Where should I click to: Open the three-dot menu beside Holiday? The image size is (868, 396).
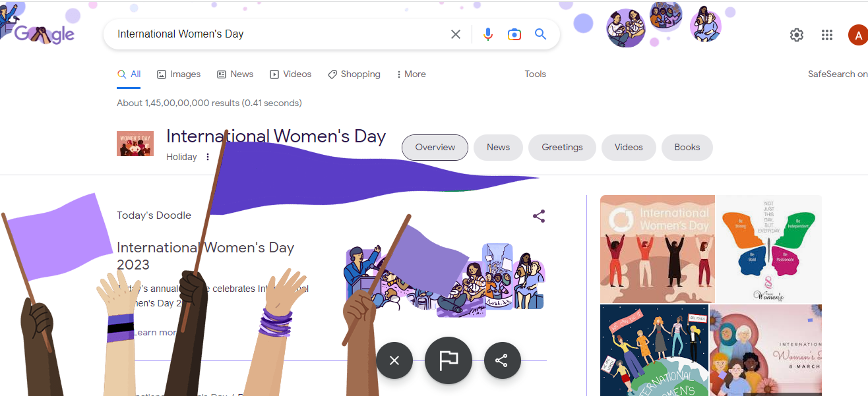tap(208, 157)
